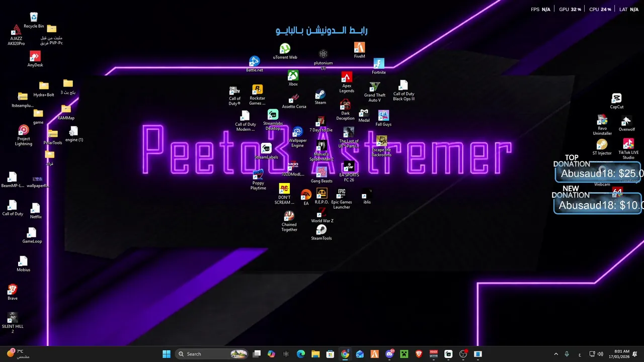This screenshot has width=644, height=362.
Task: Launch AnyDesk from the desktop
Action: point(35,59)
